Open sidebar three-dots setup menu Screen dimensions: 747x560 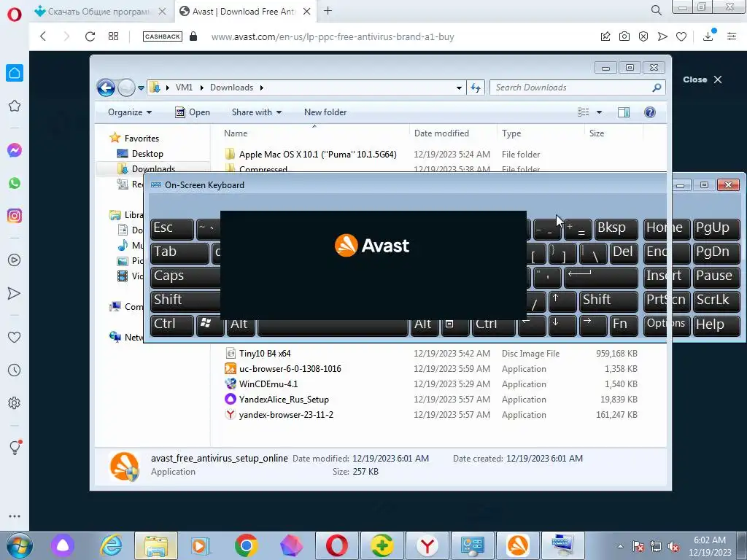[15, 516]
